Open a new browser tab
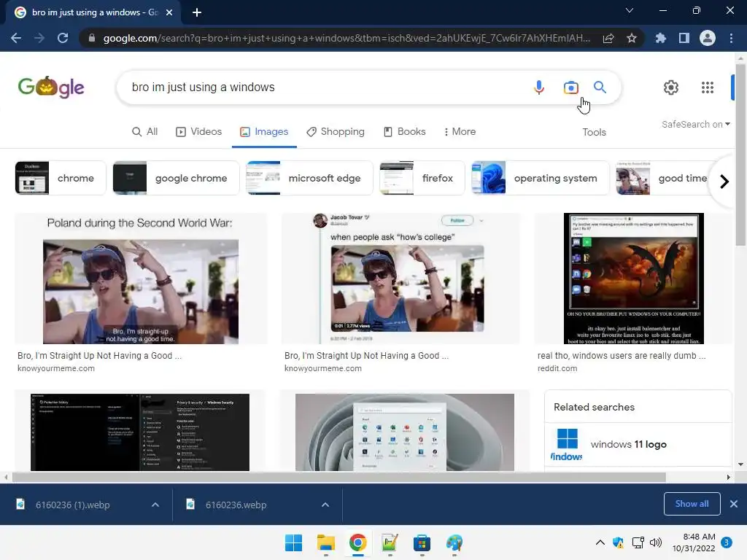 pyautogui.click(x=197, y=12)
